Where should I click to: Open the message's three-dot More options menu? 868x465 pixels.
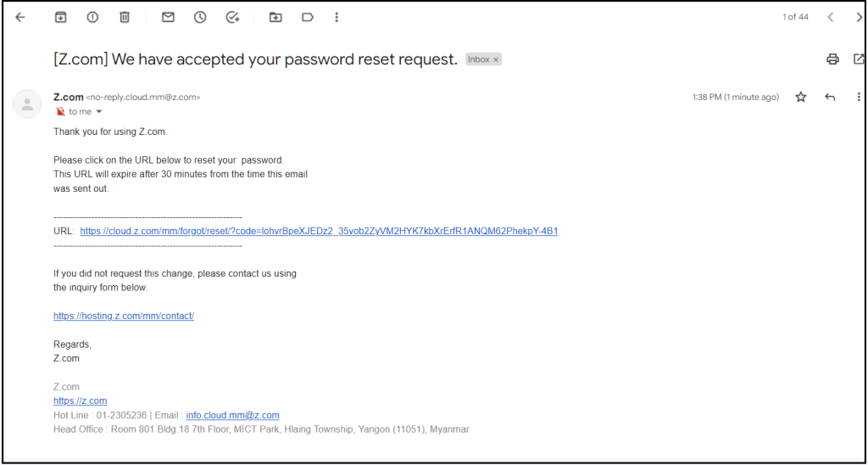[x=859, y=97]
